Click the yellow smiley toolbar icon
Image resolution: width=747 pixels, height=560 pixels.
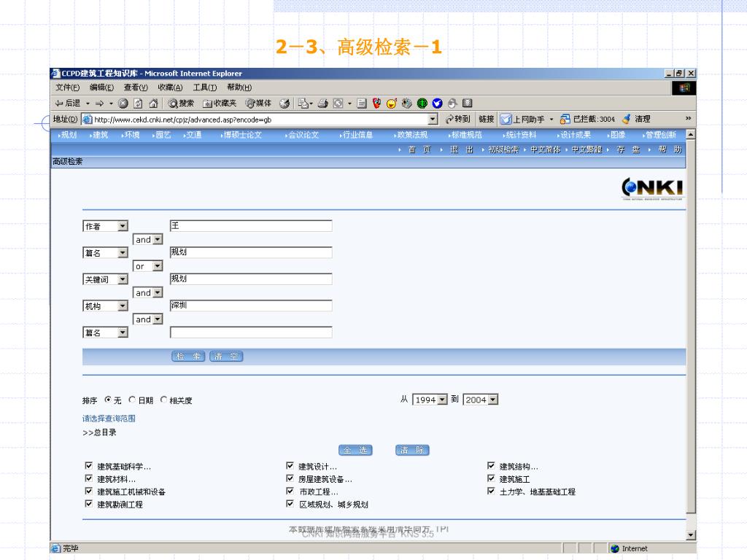392,104
